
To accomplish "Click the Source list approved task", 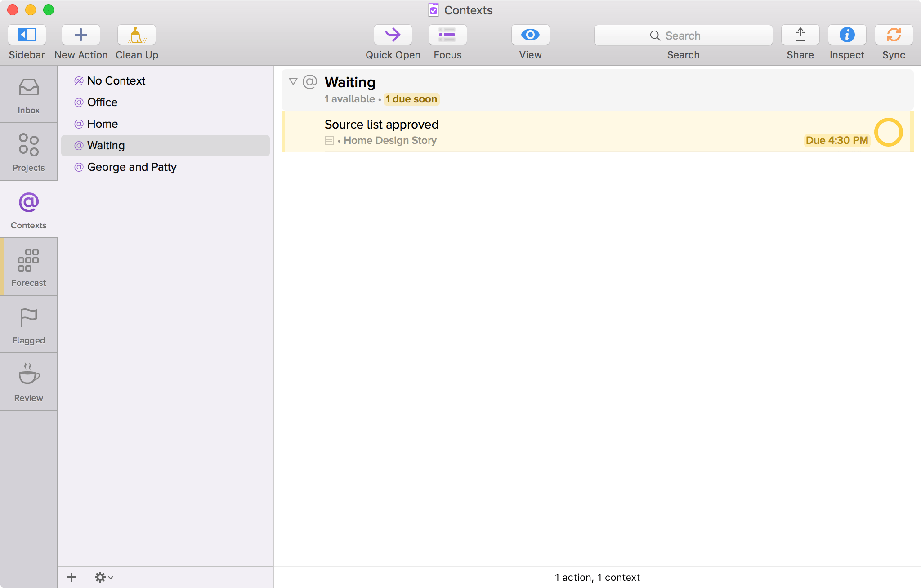I will tap(381, 124).
